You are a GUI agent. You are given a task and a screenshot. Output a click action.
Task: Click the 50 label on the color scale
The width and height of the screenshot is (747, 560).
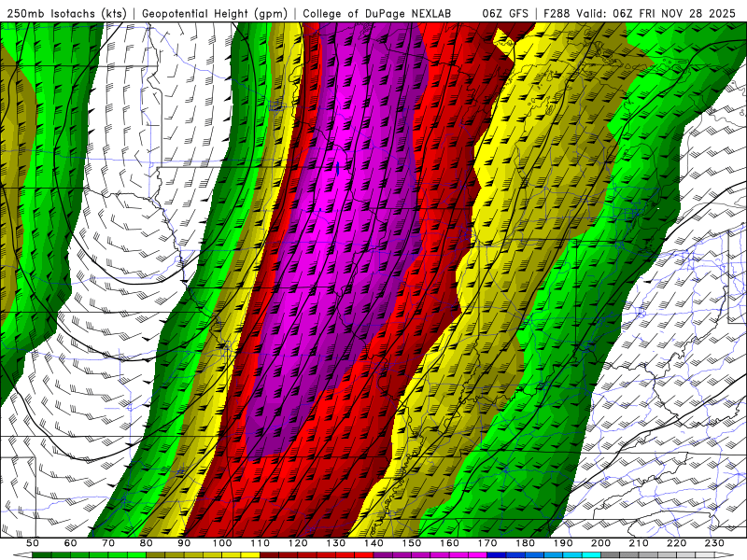pos(33,543)
